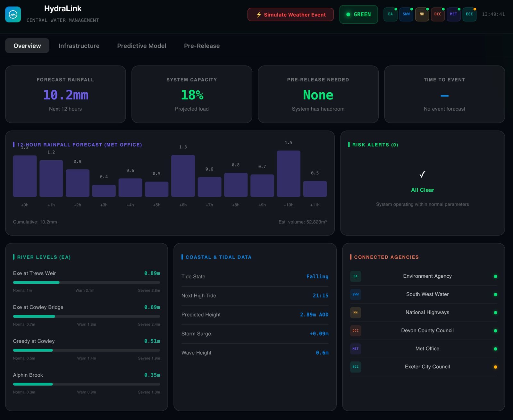The image size is (513, 420).
Task: Click the EA agency badge in header
Action: 390,14
